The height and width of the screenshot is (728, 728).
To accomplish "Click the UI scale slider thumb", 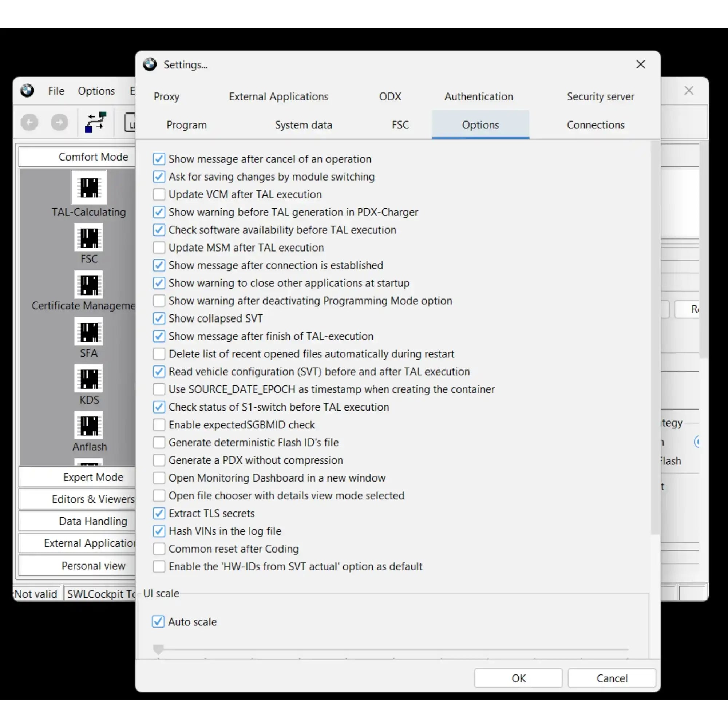I will [158, 649].
